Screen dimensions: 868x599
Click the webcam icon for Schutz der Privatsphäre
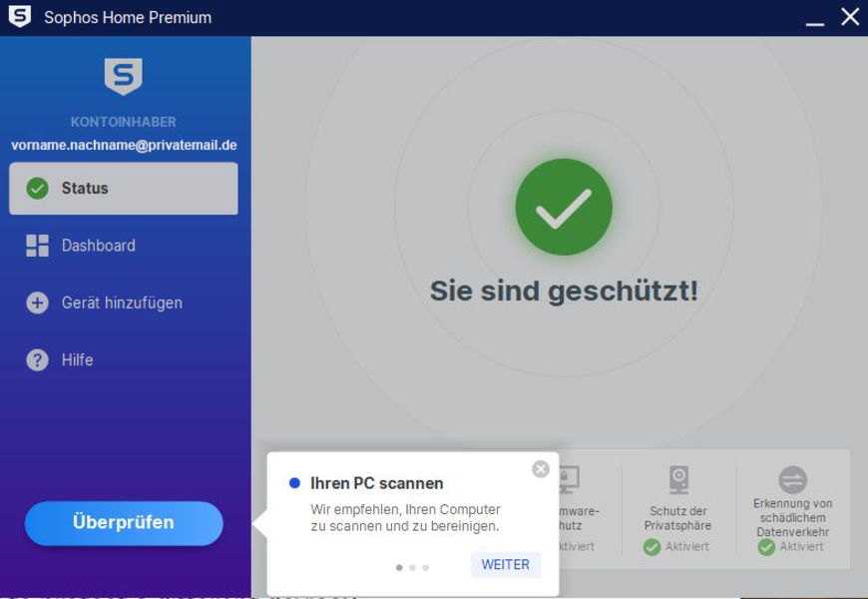(x=678, y=479)
